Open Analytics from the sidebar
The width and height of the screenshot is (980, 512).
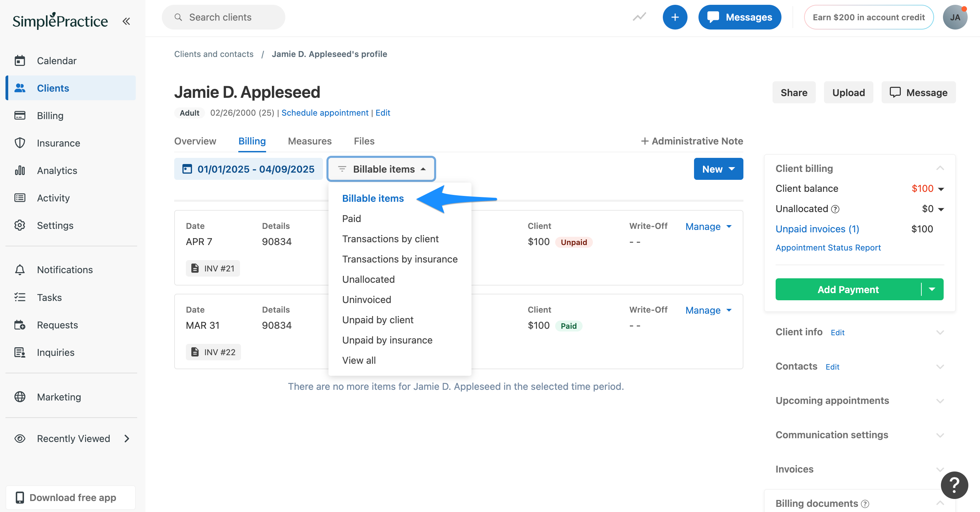pos(57,170)
